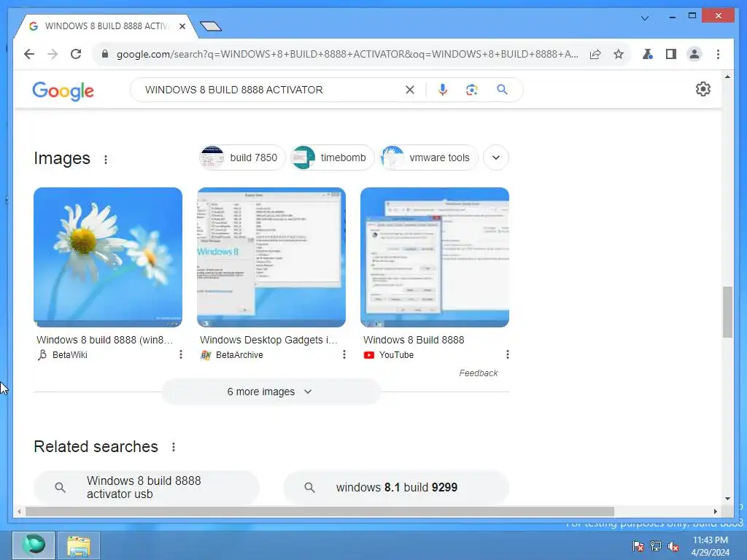
Task: Open Chrome three-dot menu
Action: [718, 54]
